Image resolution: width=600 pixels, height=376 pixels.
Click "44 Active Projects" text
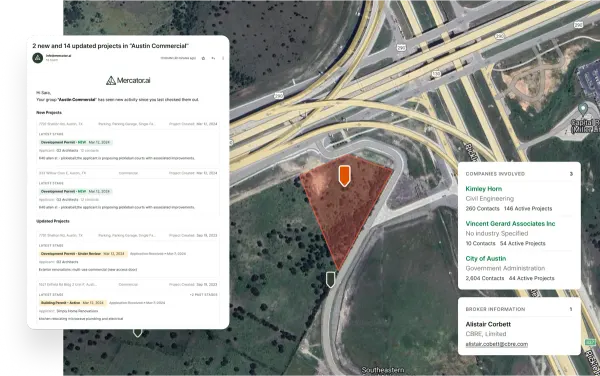click(532, 278)
